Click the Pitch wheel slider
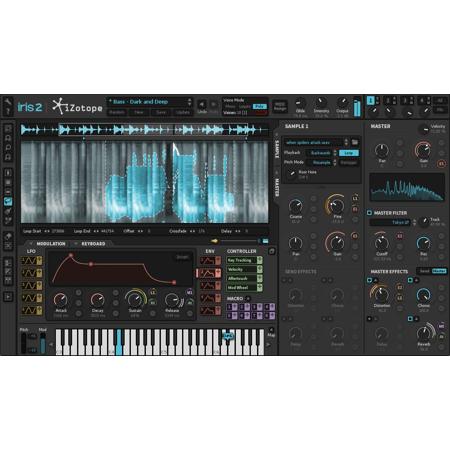This screenshot has height=450, width=450. (x=24, y=343)
